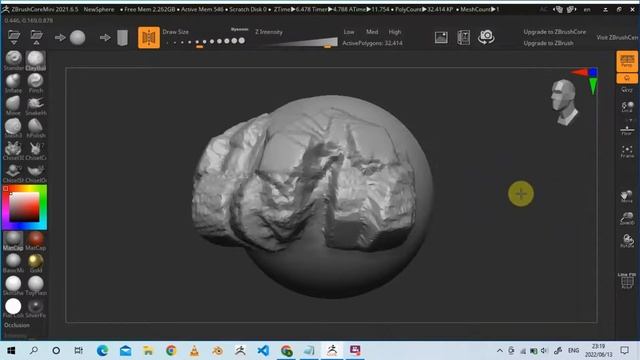Click the turntable camera icon
This screenshot has height=360, width=640.
tap(486, 37)
